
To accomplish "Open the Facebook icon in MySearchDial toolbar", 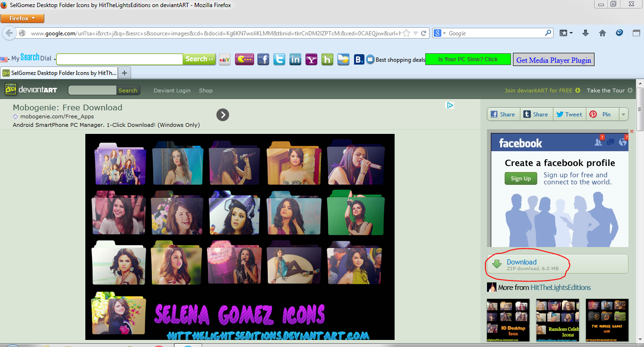I will (x=263, y=59).
